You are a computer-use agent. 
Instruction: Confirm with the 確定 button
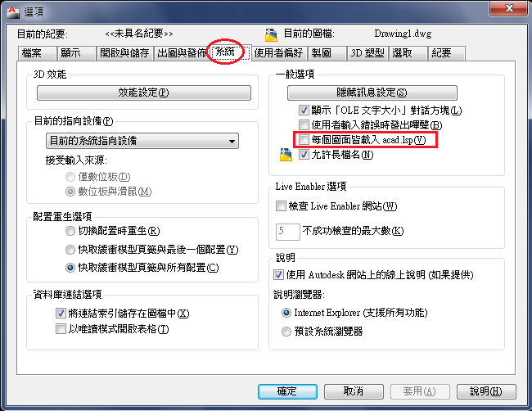tap(287, 391)
